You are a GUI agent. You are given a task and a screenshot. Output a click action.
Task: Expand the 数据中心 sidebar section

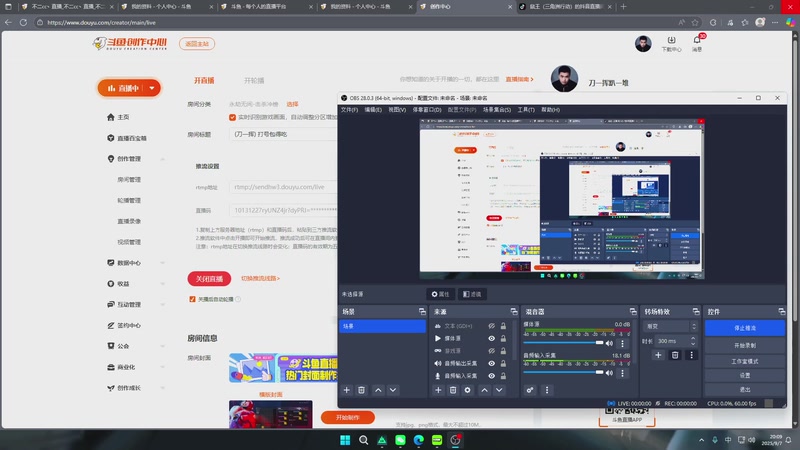tap(162, 263)
